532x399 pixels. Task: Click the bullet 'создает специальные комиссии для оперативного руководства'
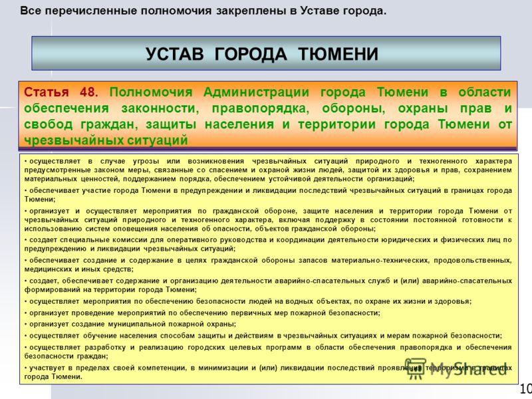(x=268, y=244)
